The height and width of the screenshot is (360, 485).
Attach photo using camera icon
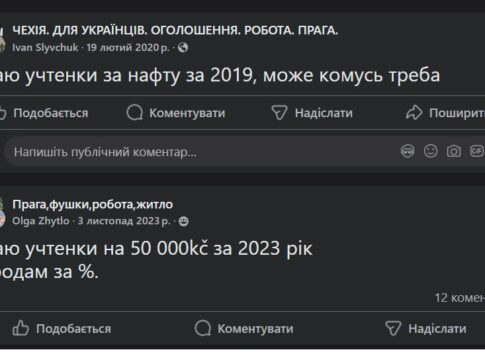[454, 151]
